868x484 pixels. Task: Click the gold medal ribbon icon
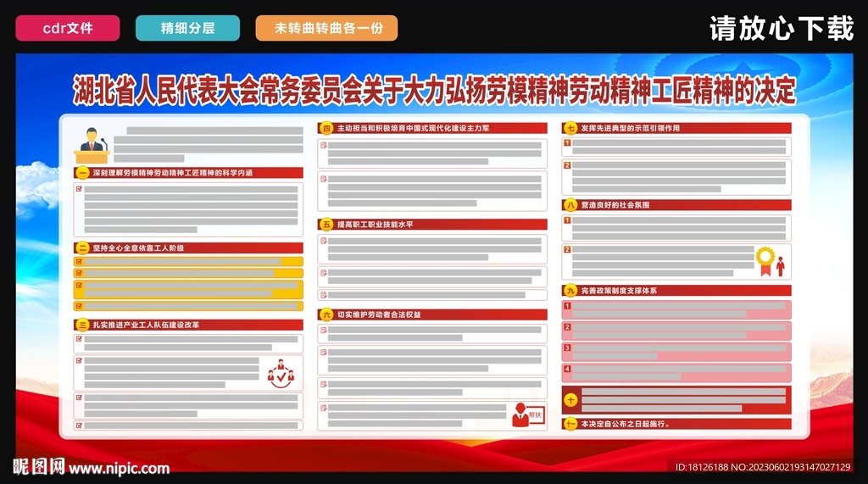click(765, 261)
